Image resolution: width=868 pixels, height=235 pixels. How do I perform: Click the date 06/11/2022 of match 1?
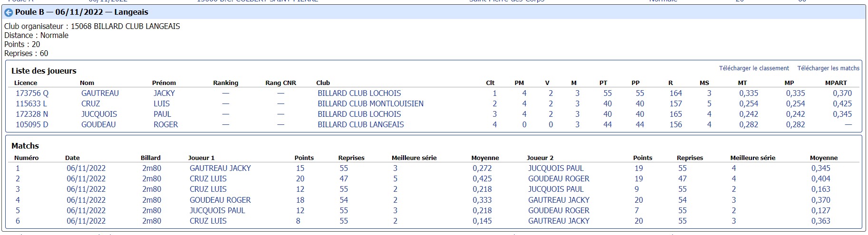pos(86,169)
